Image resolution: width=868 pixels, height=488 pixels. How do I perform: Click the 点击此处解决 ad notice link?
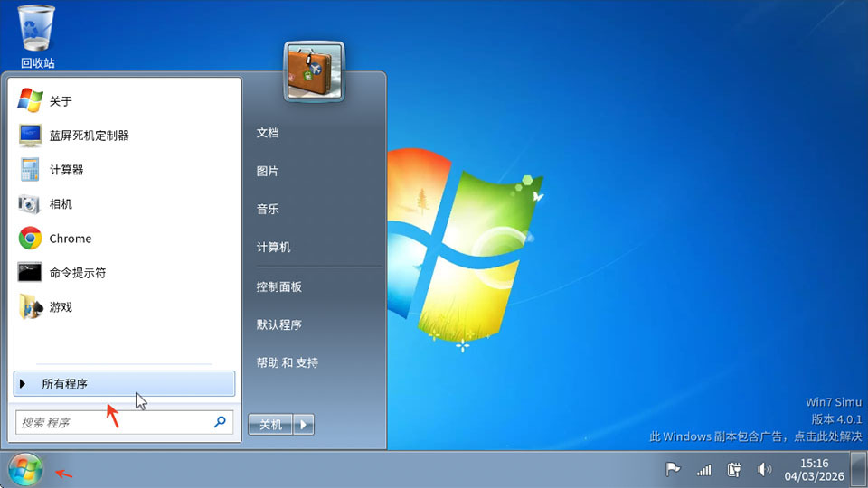[828, 436]
